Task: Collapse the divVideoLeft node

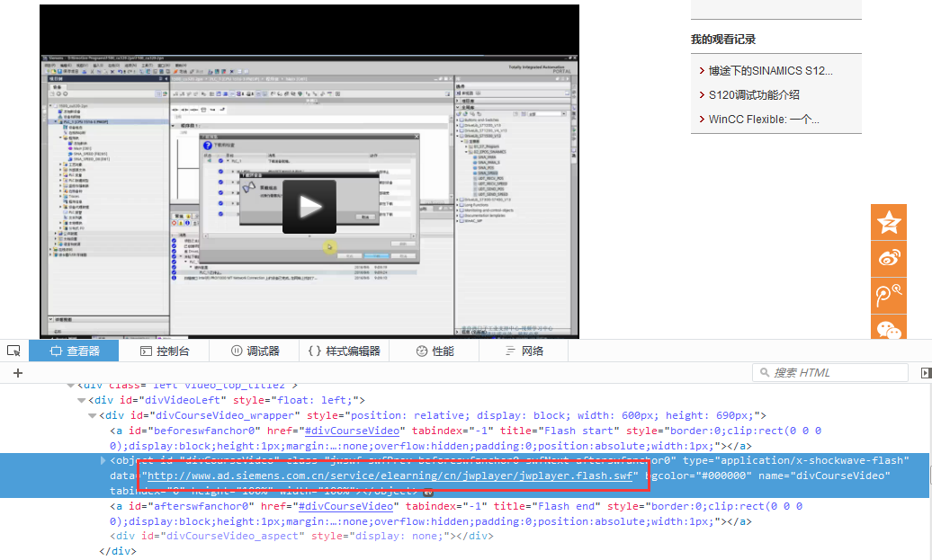Action: tap(81, 400)
